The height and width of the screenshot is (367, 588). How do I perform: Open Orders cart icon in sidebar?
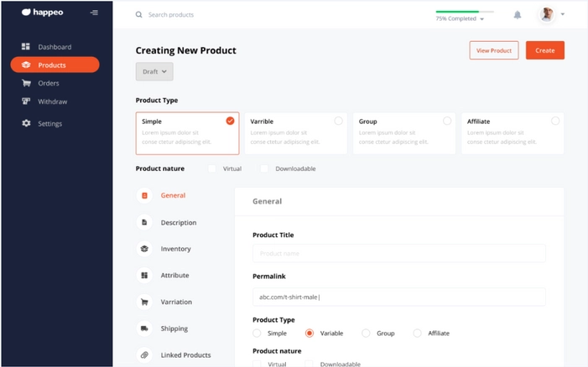(26, 84)
